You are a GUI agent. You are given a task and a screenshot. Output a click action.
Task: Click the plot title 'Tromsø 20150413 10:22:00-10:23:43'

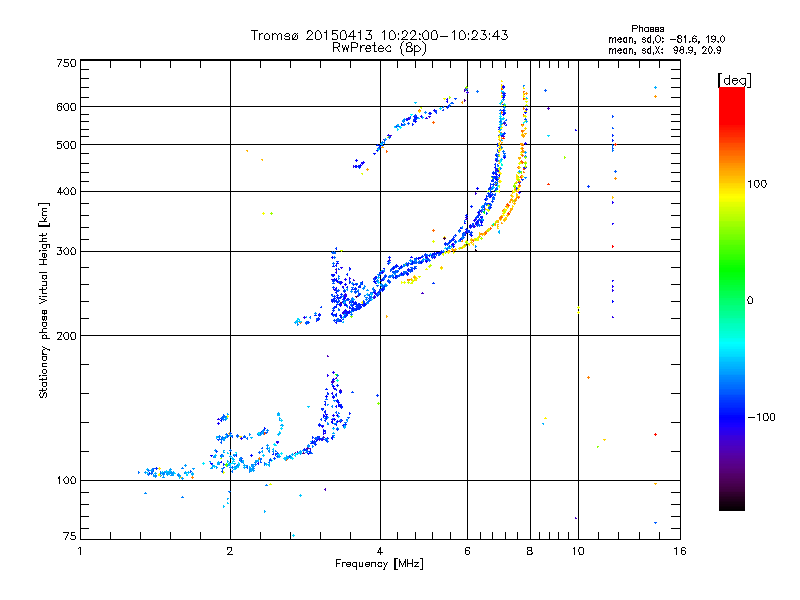pyautogui.click(x=379, y=35)
